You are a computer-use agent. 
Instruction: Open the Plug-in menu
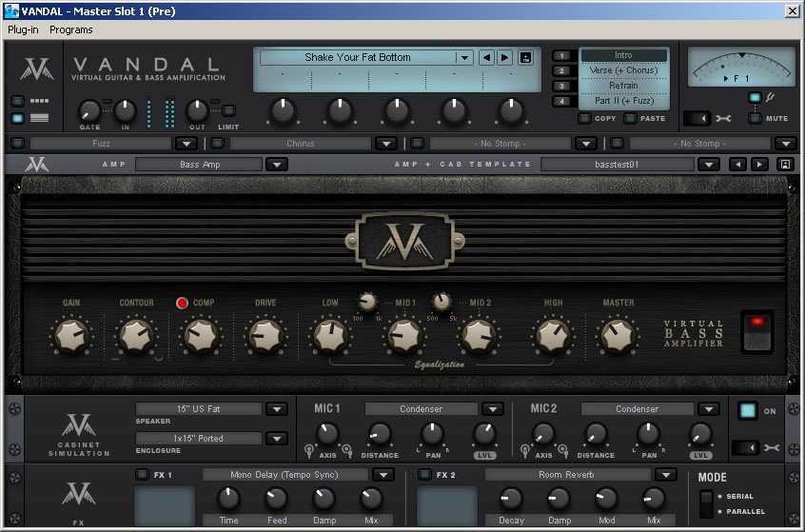23,30
